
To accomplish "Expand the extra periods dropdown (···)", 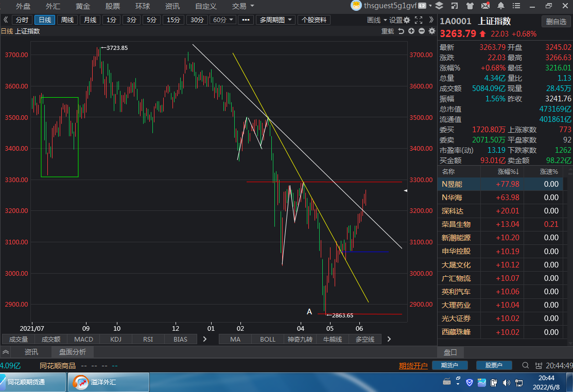I will [246, 20].
